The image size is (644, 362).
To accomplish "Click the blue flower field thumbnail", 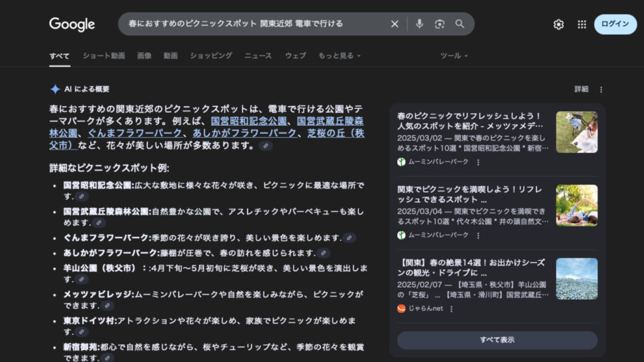I will tap(576, 279).
